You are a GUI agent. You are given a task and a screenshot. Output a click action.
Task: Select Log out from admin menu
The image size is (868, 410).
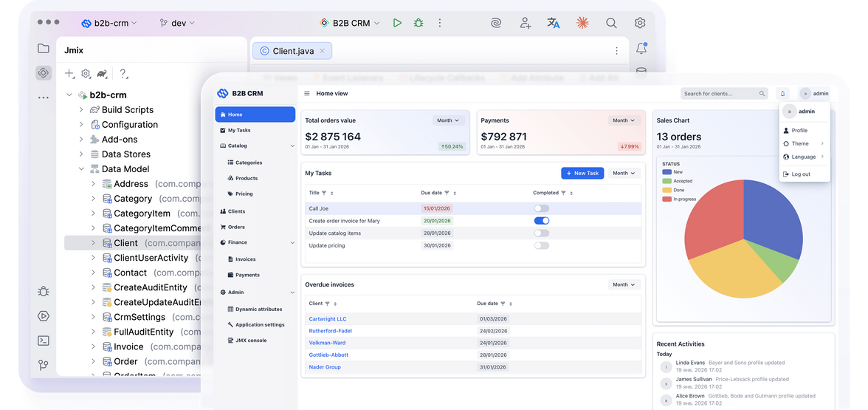(x=800, y=174)
